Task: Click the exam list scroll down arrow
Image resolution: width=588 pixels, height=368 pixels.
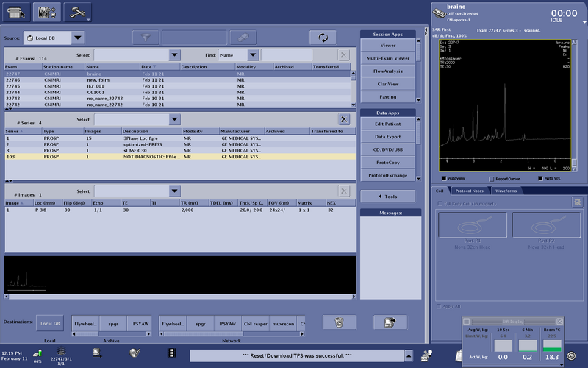Action: pyautogui.click(x=354, y=105)
